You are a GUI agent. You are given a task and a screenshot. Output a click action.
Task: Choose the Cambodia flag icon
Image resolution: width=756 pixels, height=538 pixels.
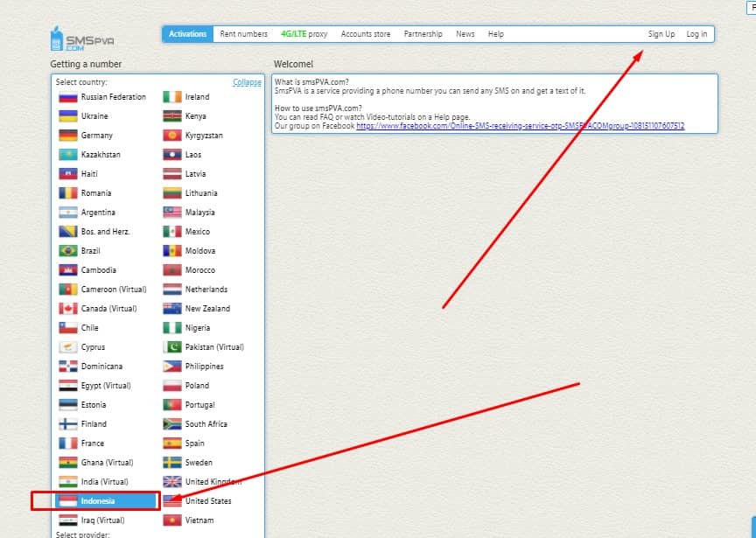pyautogui.click(x=68, y=270)
